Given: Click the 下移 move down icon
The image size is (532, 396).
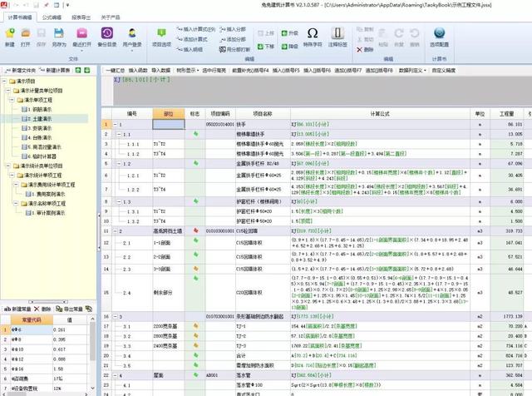Looking at the screenshot, I should [x=260, y=47].
